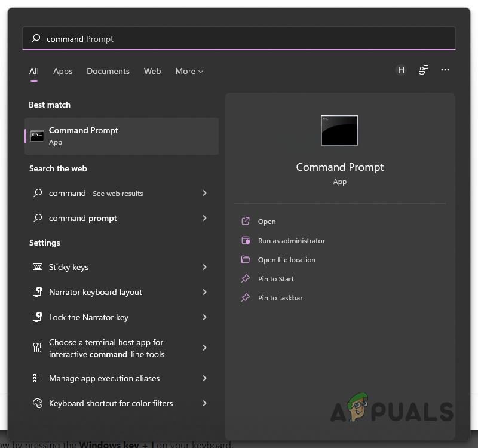Expand the Manage app execution aliases chevron
Image resolution: width=478 pixels, height=448 pixels.
(204, 378)
